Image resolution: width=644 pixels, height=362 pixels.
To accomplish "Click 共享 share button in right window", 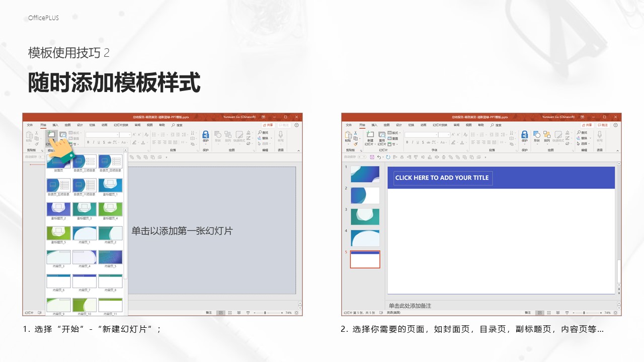I will (x=587, y=125).
